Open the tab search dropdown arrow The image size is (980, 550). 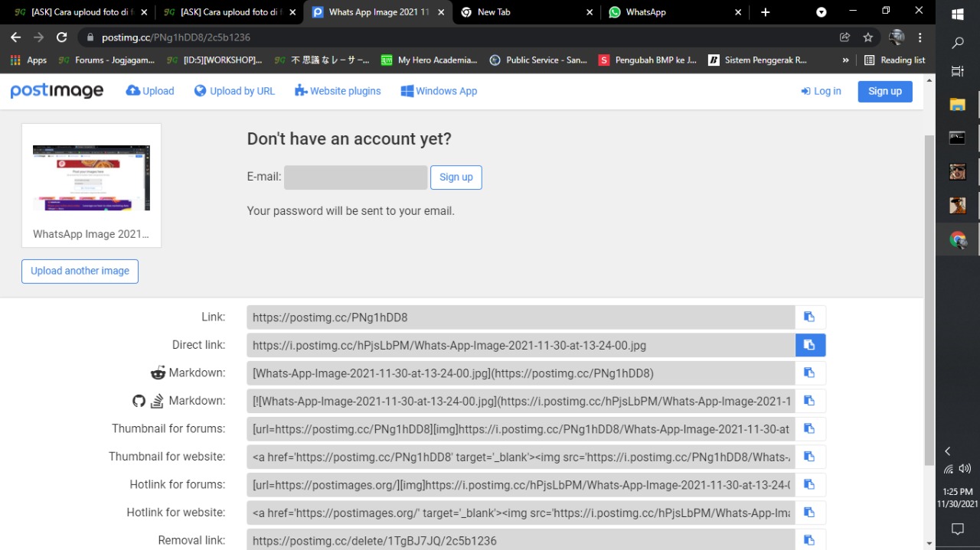pyautogui.click(x=821, y=12)
